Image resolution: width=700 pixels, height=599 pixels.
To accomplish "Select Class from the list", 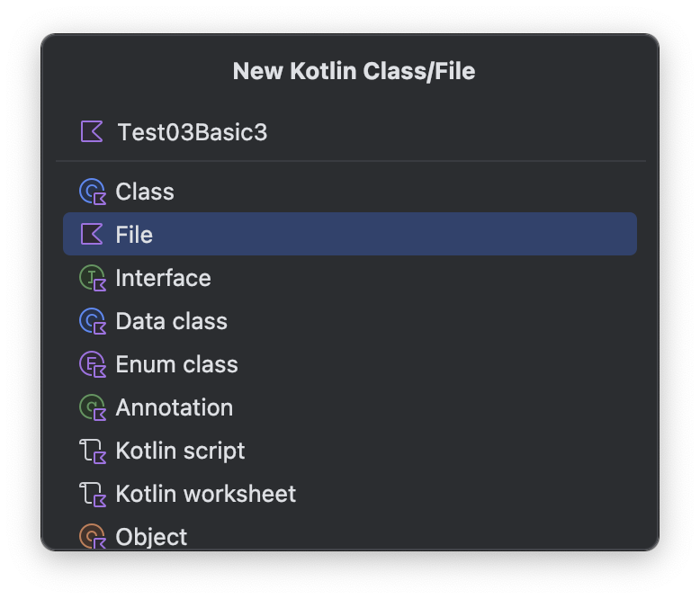I will [x=145, y=192].
